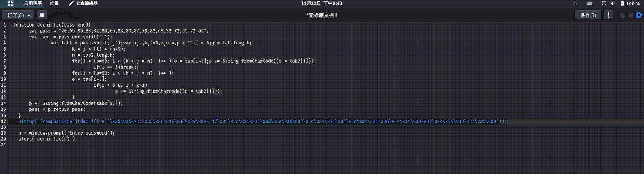The height and width of the screenshot is (174, 644).
Task: Open the applications grid icon
Action: click(11, 3)
